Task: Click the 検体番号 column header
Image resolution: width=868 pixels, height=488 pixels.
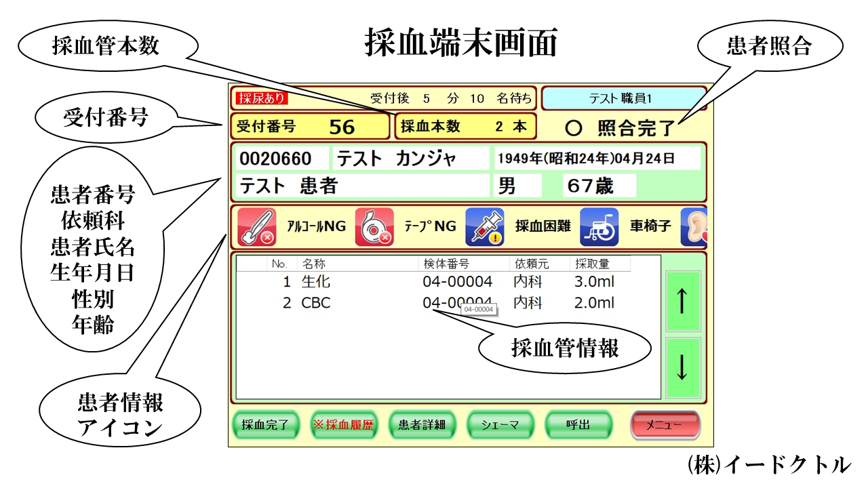Action: click(446, 264)
